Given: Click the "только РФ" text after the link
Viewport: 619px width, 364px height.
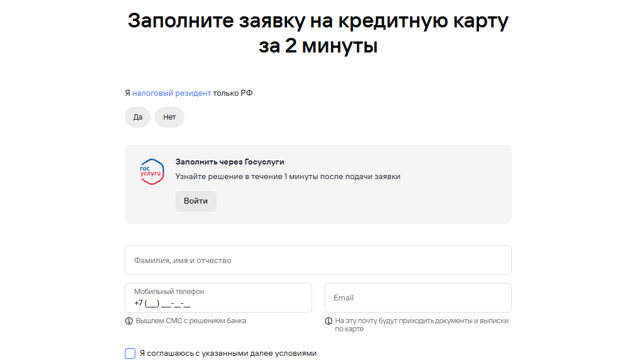Looking at the screenshot, I should coord(233,93).
